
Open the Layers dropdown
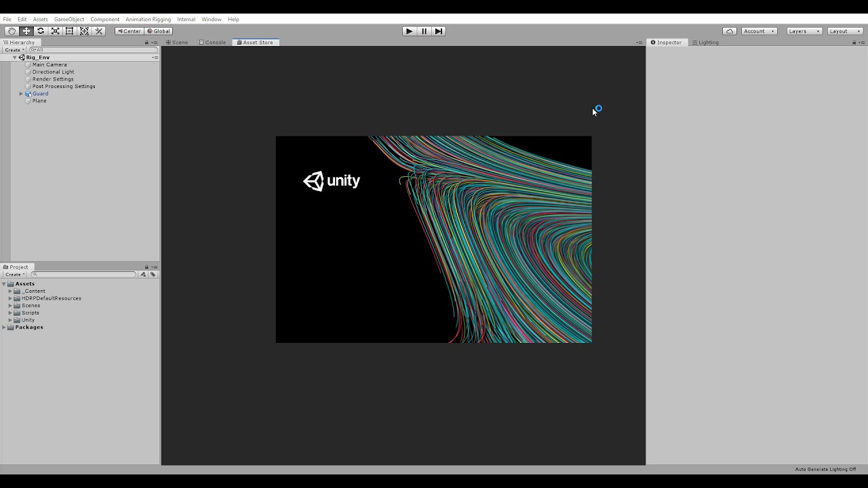click(804, 31)
